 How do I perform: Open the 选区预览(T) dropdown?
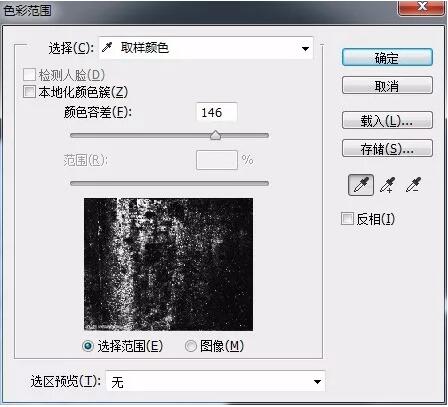tap(215, 381)
